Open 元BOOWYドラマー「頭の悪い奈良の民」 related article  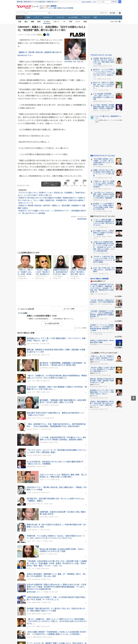[57, 488]
